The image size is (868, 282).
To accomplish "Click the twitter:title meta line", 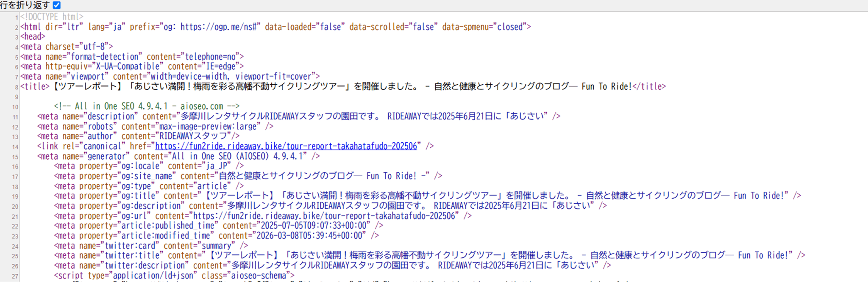I will pyautogui.click(x=429, y=256).
